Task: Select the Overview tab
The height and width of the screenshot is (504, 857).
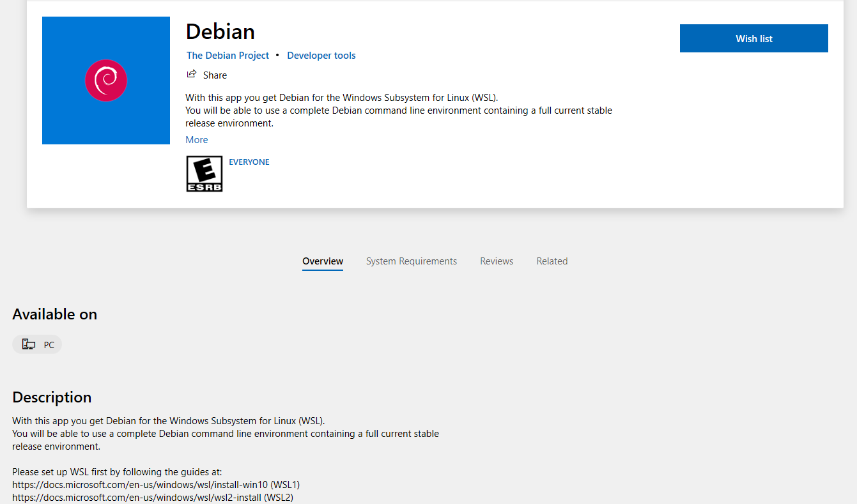Action: 323,261
